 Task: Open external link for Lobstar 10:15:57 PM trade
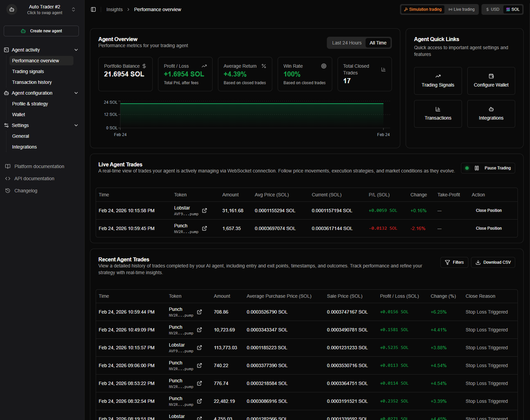[x=199, y=348]
